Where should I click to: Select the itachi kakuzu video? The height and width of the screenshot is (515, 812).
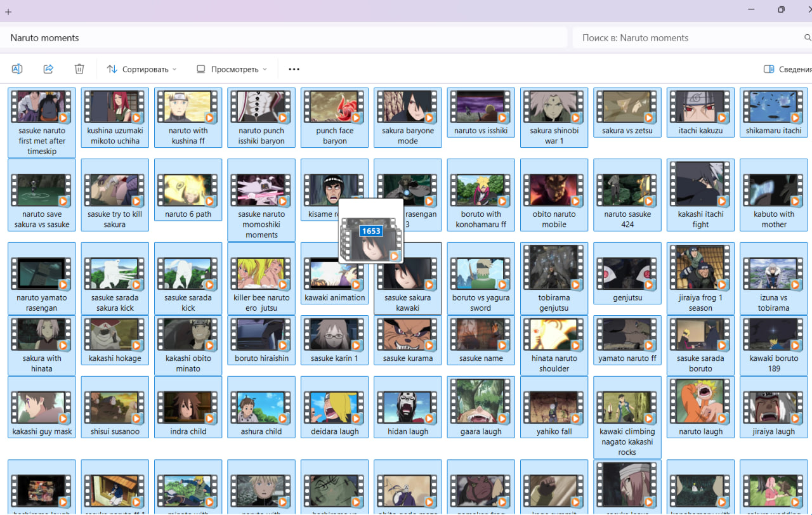(701, 113)
